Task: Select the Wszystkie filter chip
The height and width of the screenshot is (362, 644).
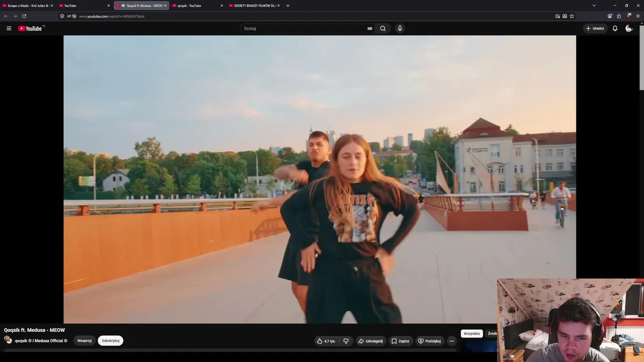Action: [472, 333]
